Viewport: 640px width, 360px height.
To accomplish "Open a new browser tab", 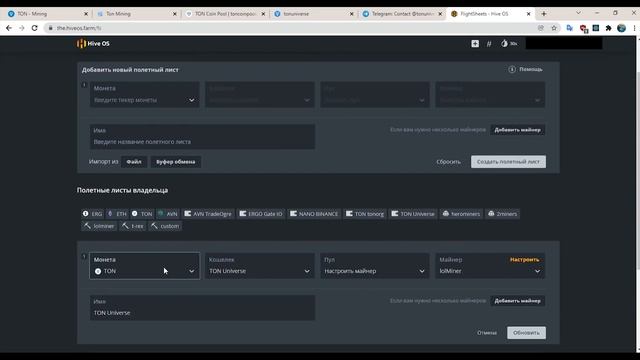I will [x=544, y=14].
